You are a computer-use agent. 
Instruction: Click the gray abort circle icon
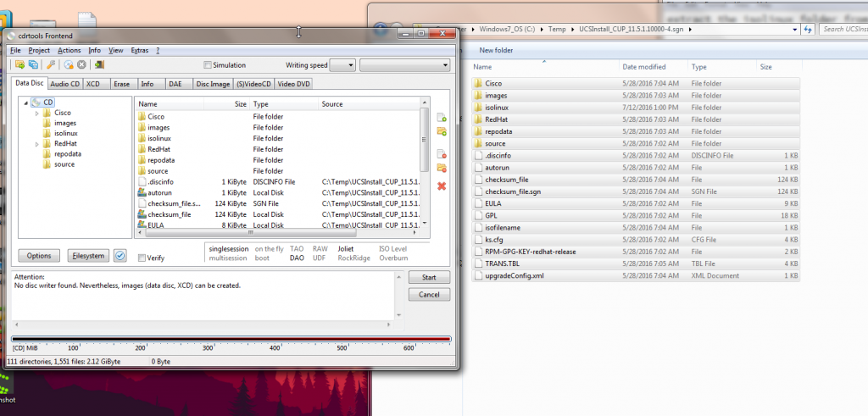click(x=81, y=64)
